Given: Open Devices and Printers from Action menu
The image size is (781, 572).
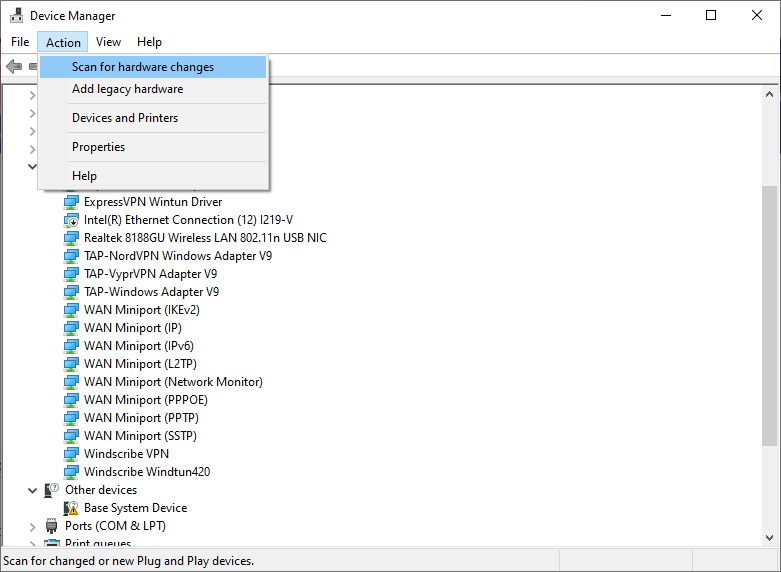Looking at the screenshot, I should pyautogui.click(x=153, y=118).
